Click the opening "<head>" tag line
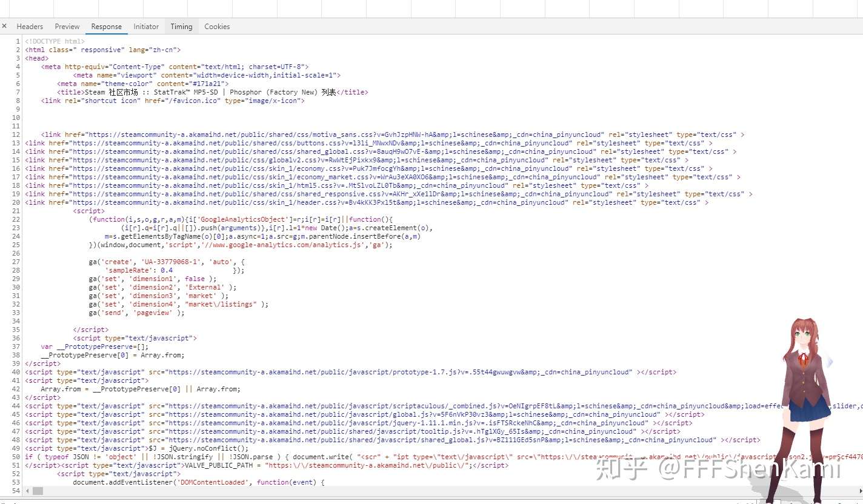The height and width of the screenshot is (504, 863). (x=36, y=58)
